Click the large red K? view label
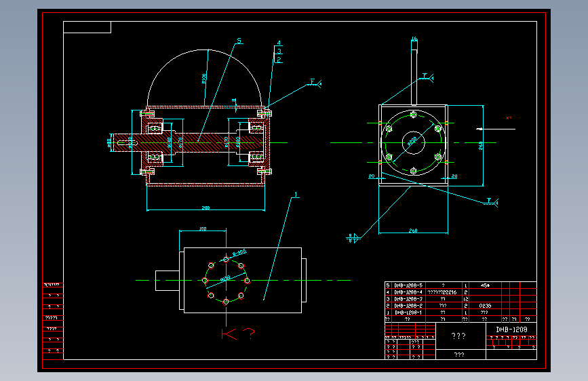The width and height of the screenshot is (588, 381). (239, 334)
